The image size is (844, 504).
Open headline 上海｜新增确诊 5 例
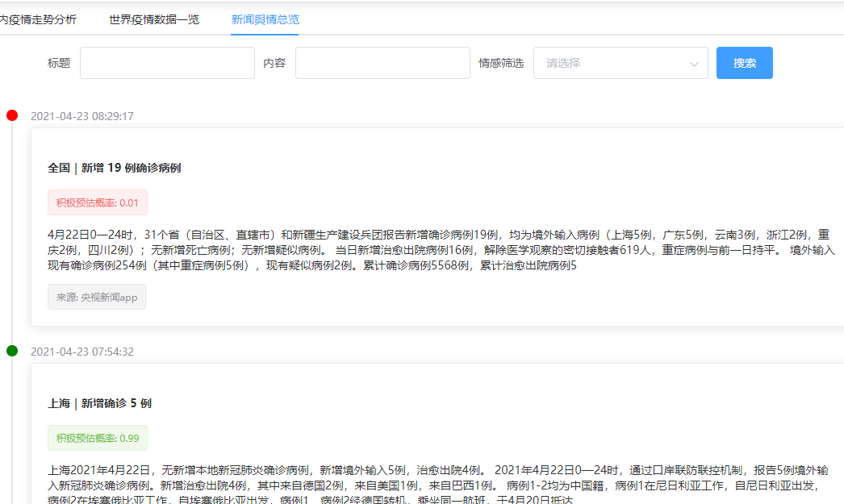tap(99, 403)
